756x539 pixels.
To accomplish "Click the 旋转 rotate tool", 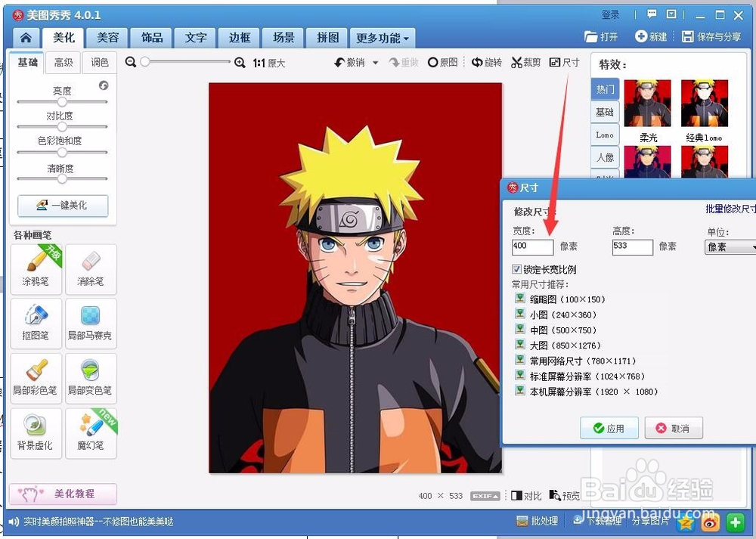I will tap(486, 62).
